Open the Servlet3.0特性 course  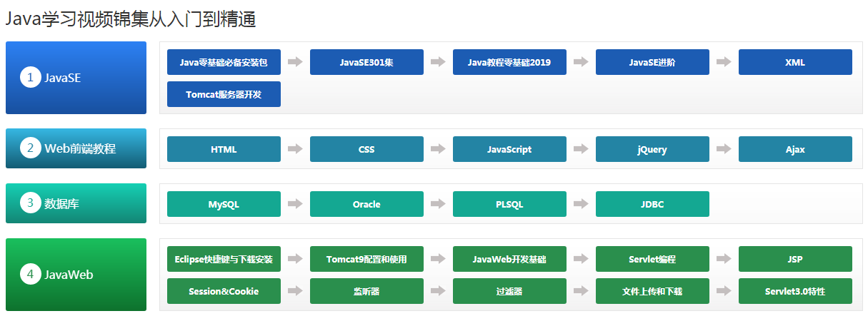click(795, 291)
